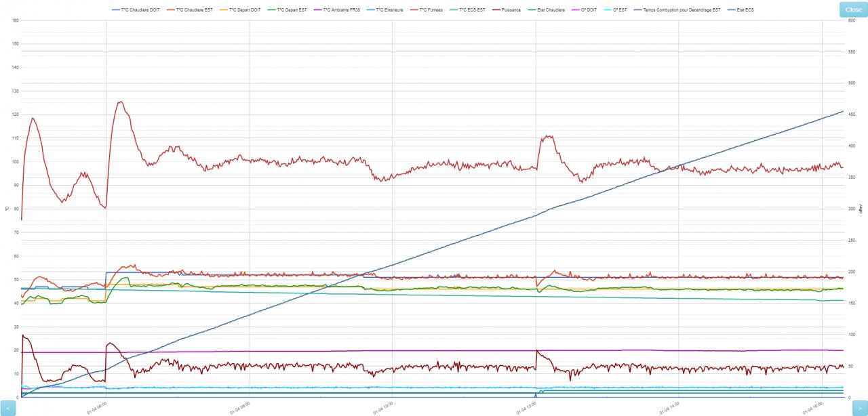This screenshot has height=416, width=868.
Task: Toggle the O² DOIT legend entry
Action: (585, 10)
